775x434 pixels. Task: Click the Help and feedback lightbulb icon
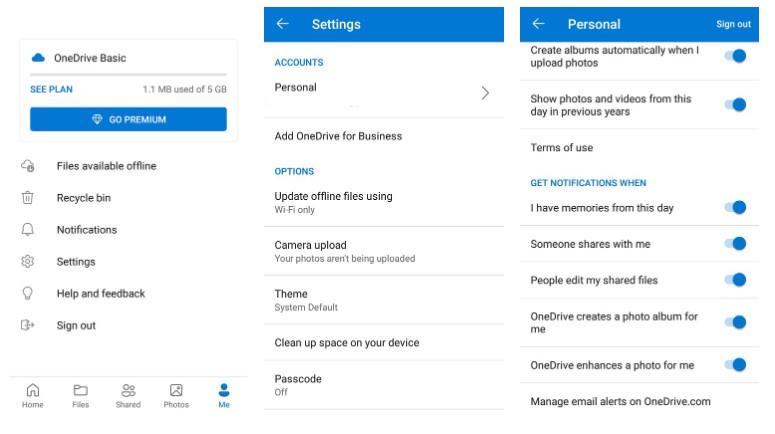(x=28, y=294)
